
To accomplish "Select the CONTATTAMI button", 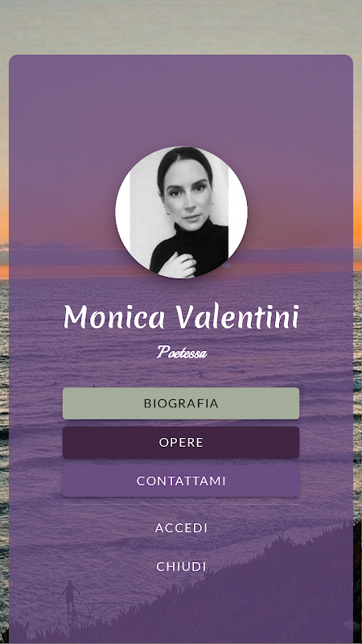I will tap(180, 481).
